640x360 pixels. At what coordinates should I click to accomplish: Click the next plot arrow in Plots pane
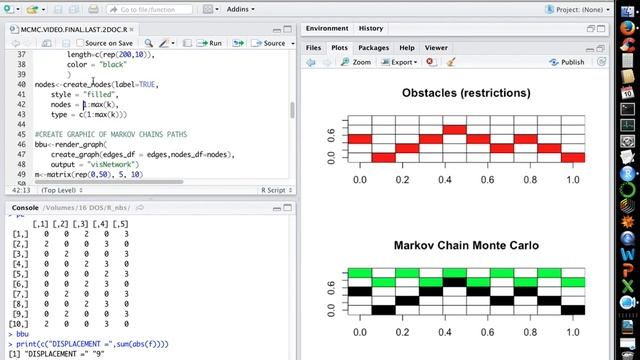pos(327,62)
